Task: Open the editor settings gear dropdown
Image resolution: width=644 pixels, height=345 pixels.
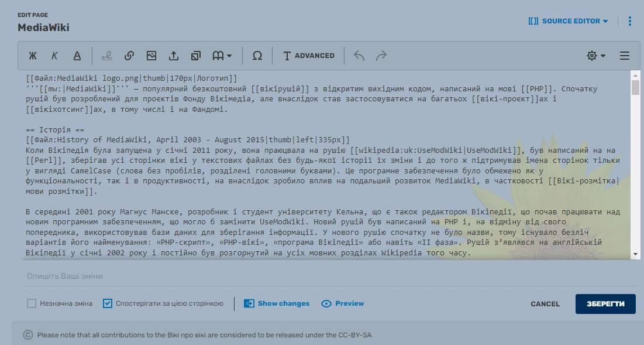Action: point(596,56)
